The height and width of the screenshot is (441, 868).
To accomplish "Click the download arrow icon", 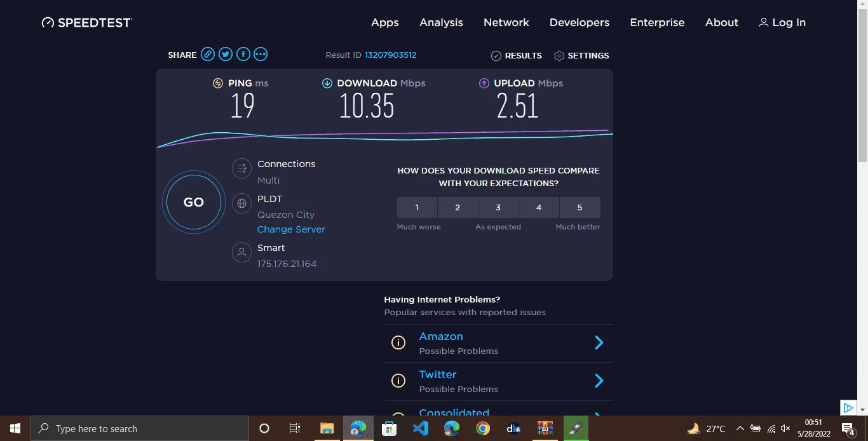I will (x=327, y=83).
